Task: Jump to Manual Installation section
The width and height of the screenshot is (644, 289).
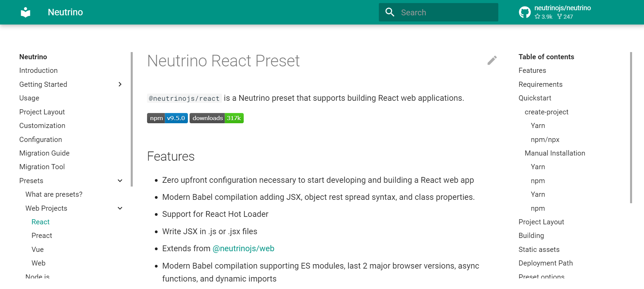Action: [555, 153]
